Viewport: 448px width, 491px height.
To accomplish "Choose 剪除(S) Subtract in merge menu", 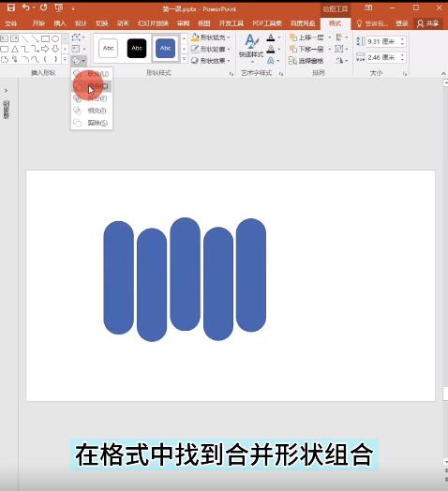I will pyautogui.click(x=91, y=123).
